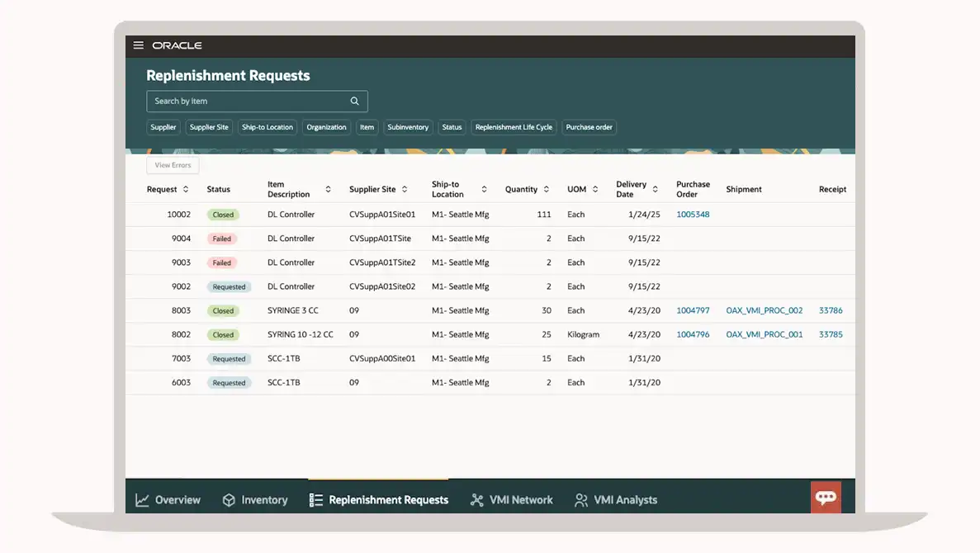Expand the Ship-to Location filter
Screen dimensions: 980x553
tap(267, 127)
